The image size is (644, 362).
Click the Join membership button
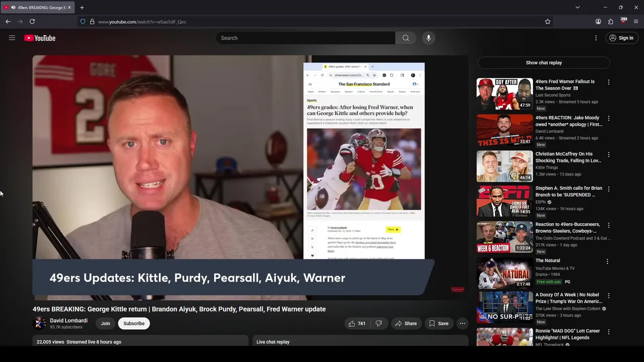[x=105, y=324]
